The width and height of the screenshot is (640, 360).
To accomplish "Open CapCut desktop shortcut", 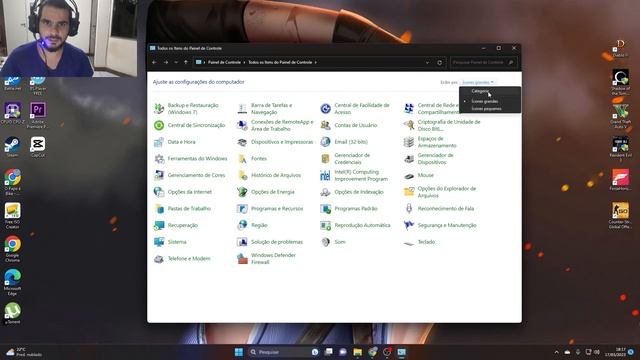I will tap(38, 147).
